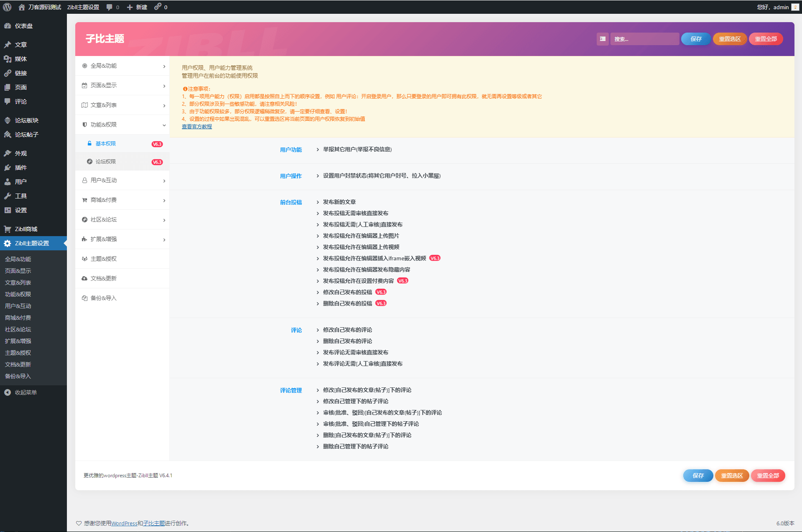The width and height of the screenshot is (802, 532).
Task: Open the Zibll主题设置 admin bar menu
Action: tap(82, 7)
